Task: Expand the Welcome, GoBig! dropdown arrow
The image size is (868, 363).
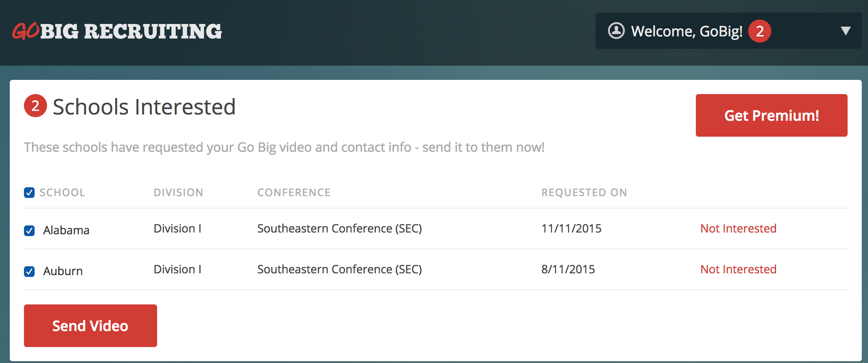Action: coord(845,31)
